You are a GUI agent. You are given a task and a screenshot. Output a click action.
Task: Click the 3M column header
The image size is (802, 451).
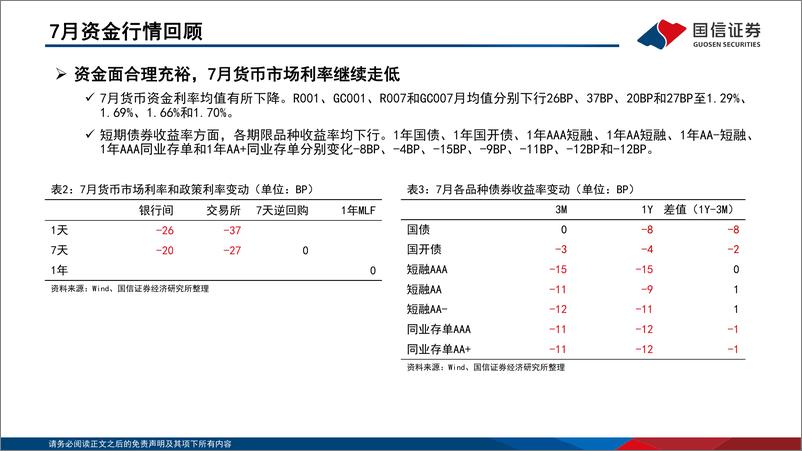point(561,210)
